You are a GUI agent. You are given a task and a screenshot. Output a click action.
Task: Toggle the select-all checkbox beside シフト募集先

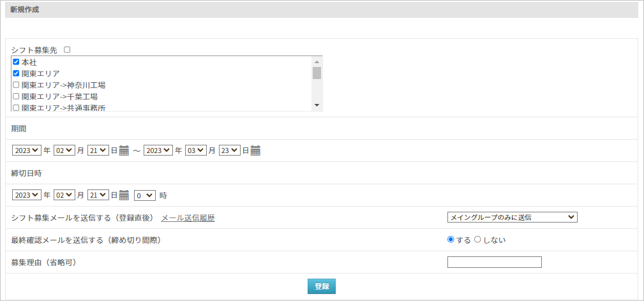point(68,50)
